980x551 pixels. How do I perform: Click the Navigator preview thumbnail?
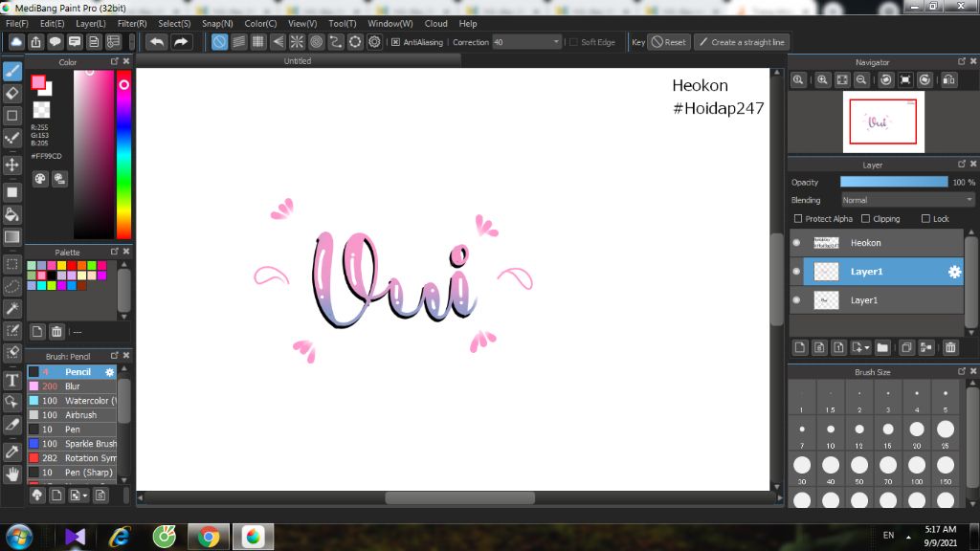point(883,121)
